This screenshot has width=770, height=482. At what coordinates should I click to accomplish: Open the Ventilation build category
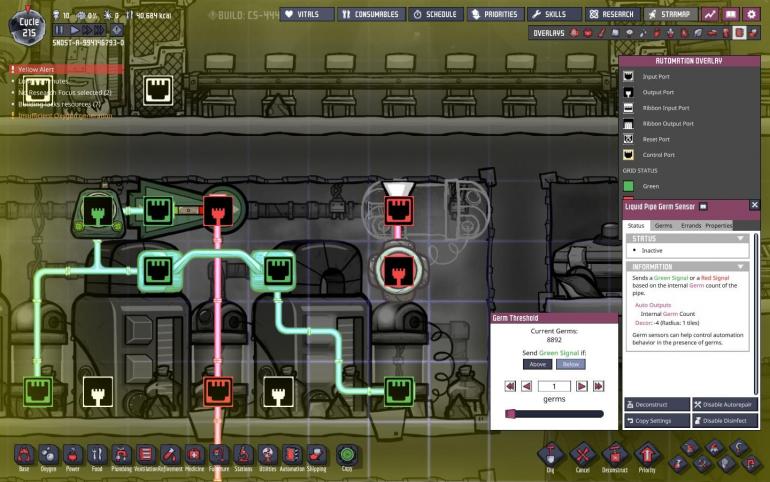146,455
